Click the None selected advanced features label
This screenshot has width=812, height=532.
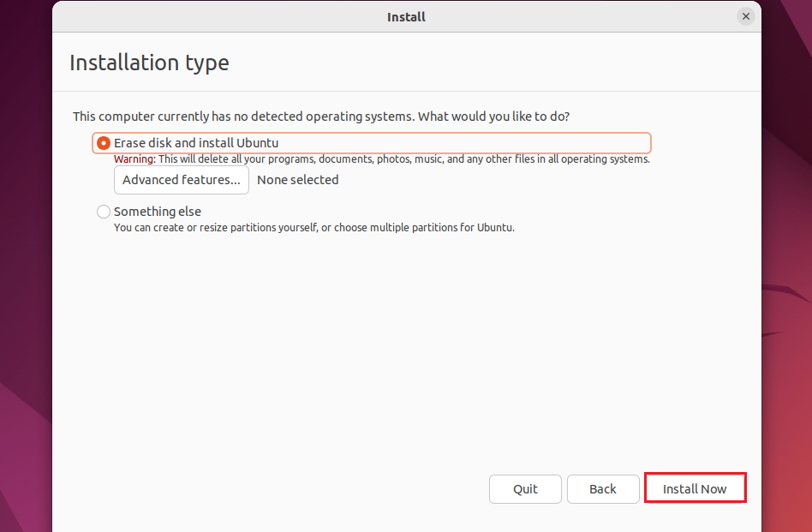(x=297, y=180)
